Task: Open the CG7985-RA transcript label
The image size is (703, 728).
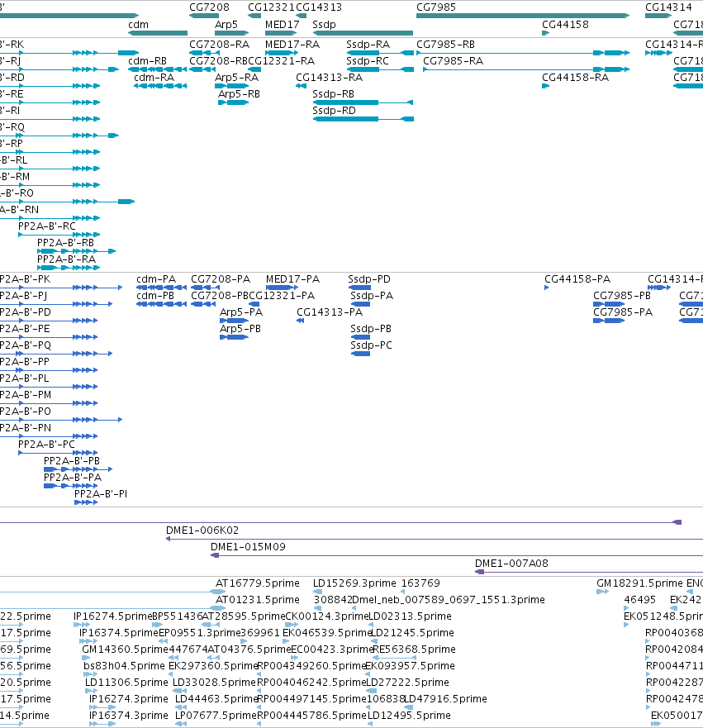Action: [453, 61]
